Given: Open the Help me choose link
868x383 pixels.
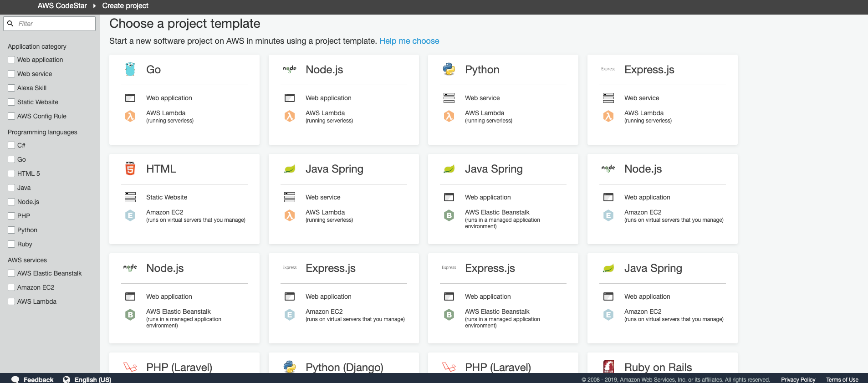Looking at the screenshot, I should coord(409,41).
